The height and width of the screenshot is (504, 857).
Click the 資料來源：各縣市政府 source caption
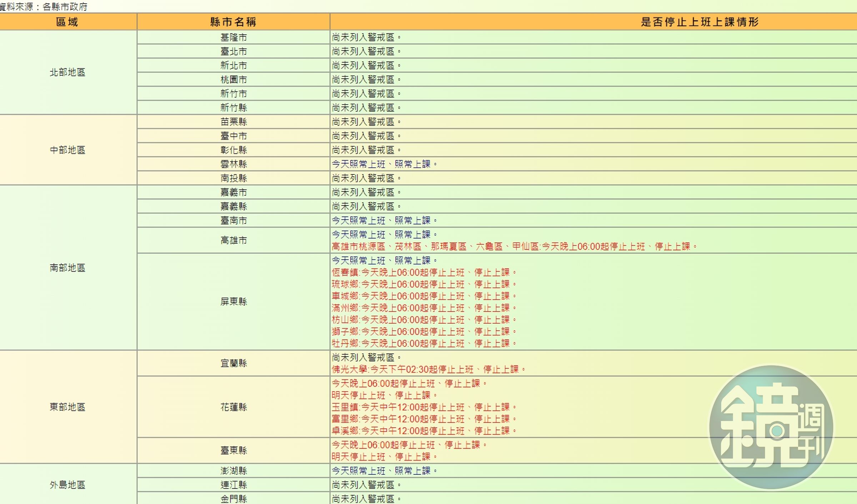pos(43,6)
